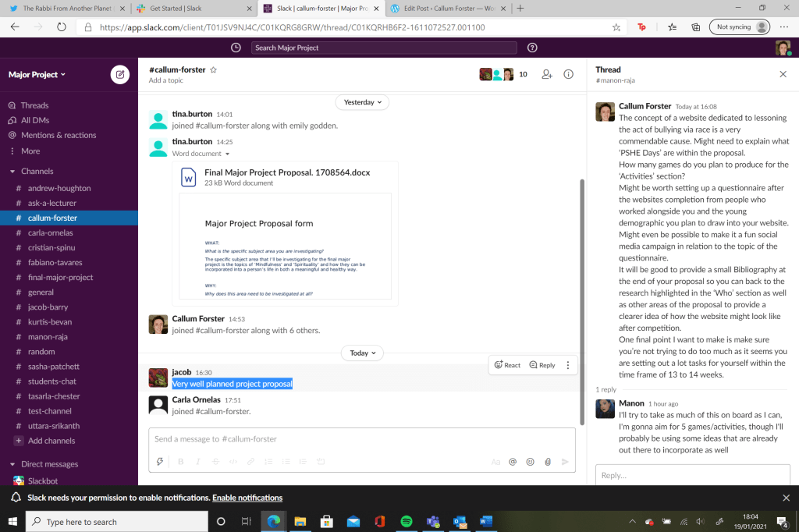Toggle bold formatting in message composer
The height and width of the screenshot is (532, 799).
coord(180,462)
